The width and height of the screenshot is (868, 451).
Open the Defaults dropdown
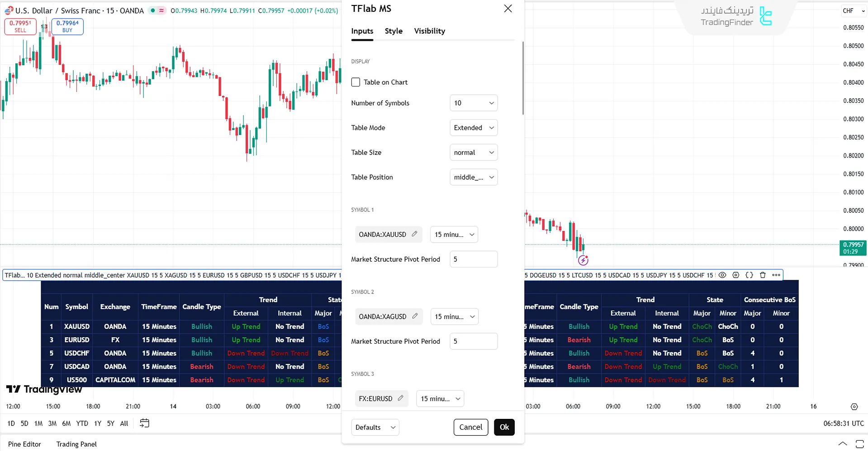(x=375, y=427)
